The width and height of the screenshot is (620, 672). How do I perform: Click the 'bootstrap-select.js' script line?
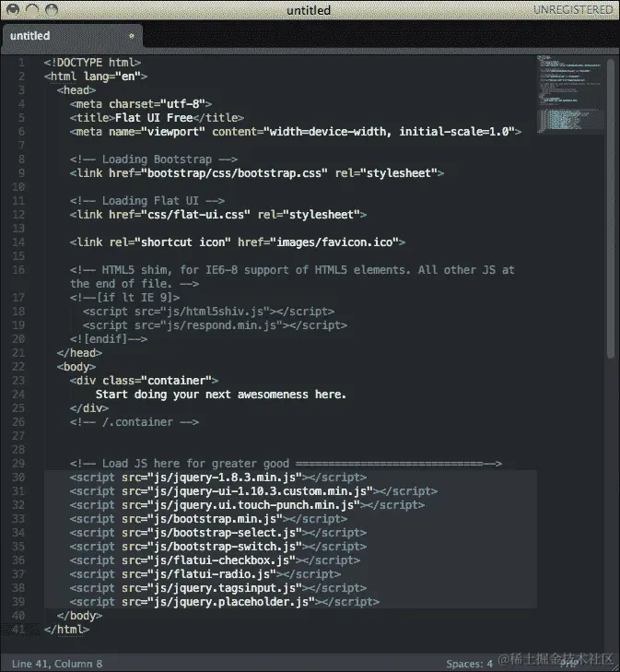(x=218, y=533)
